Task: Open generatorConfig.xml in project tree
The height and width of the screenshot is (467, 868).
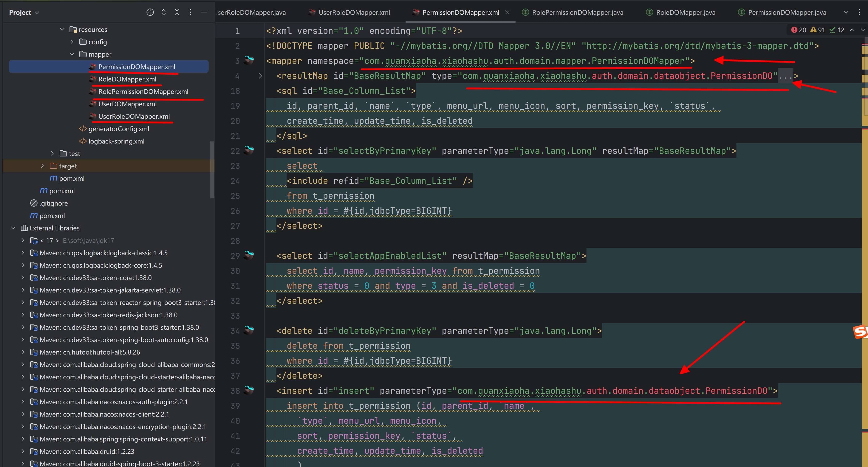Action: click(119, 129)
